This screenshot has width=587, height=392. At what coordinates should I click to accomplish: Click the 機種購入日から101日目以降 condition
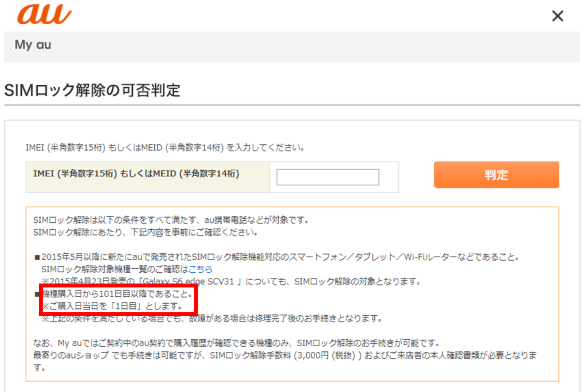(120, 294)
